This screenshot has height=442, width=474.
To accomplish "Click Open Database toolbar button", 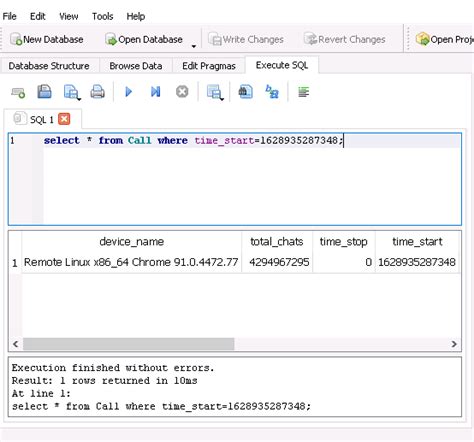I will (144, 39).
